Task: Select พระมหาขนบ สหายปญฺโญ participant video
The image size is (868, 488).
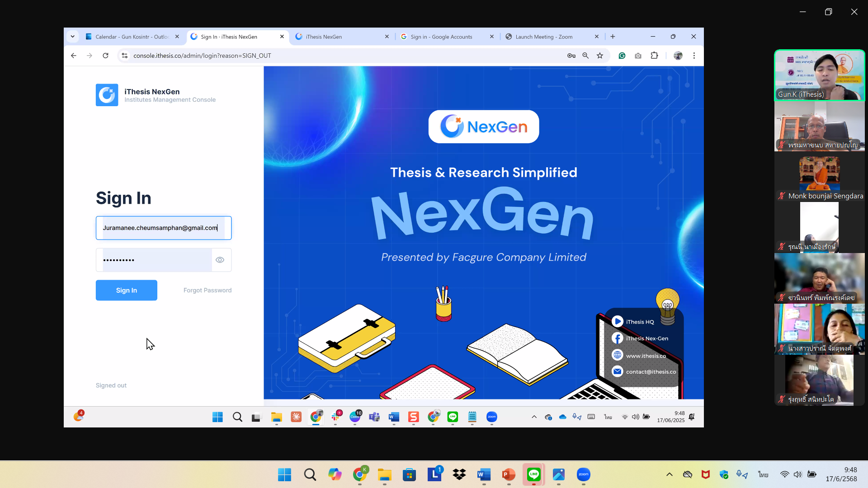Action: [x=819, y=126]
